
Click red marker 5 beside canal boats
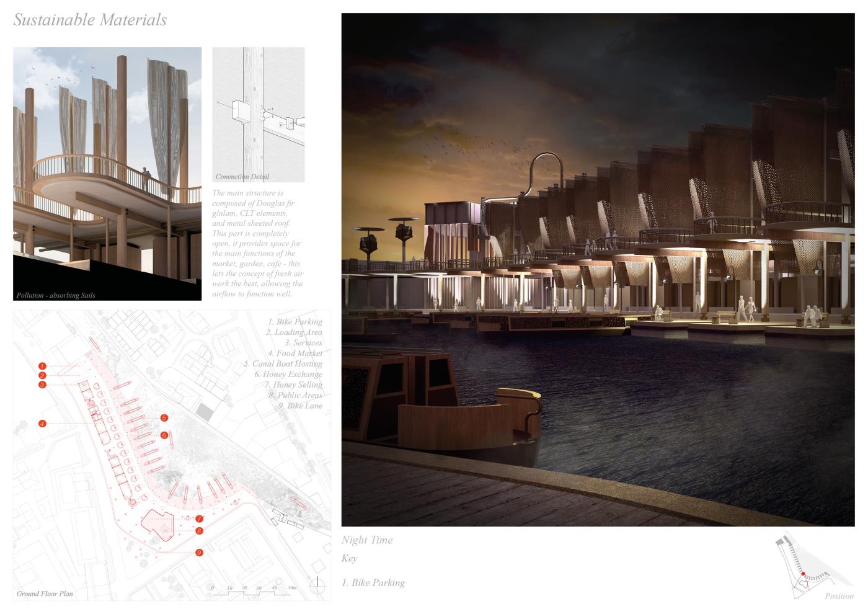[164, 418]
